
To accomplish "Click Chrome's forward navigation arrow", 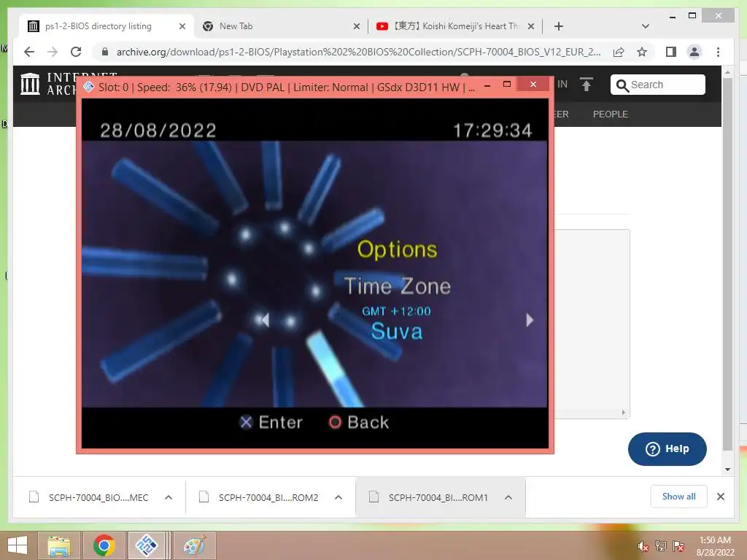I will coord(53,52).
